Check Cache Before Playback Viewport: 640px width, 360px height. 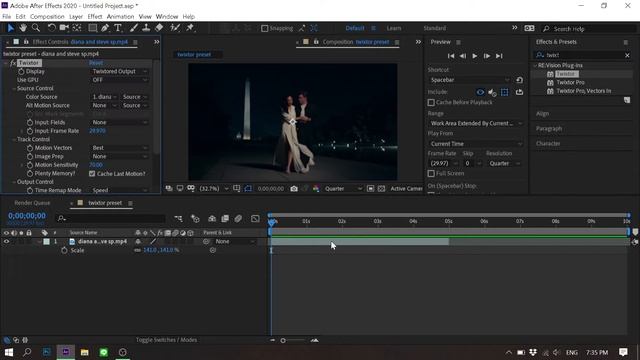[431, 102]
